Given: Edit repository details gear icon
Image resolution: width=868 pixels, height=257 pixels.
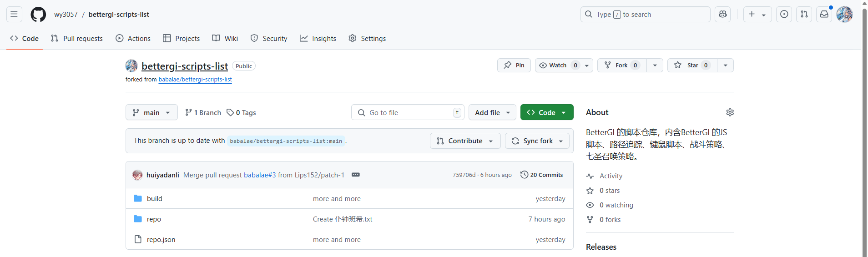Looking at the screenshot, I should 730,112.
